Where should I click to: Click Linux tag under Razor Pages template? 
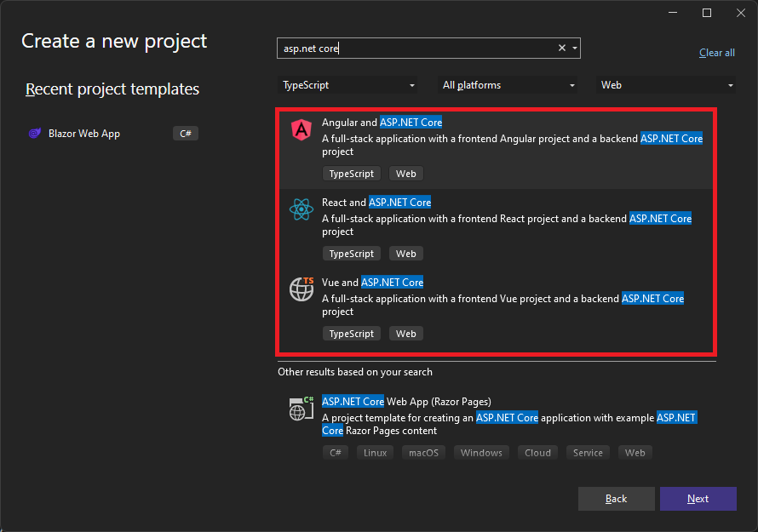[375, 453]
